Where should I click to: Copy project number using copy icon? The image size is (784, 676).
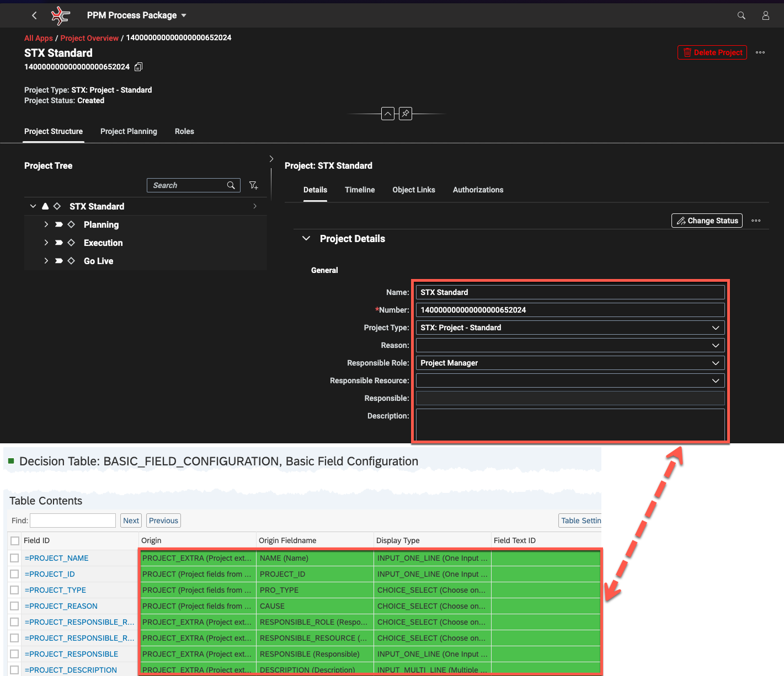[x=138, y=67]
